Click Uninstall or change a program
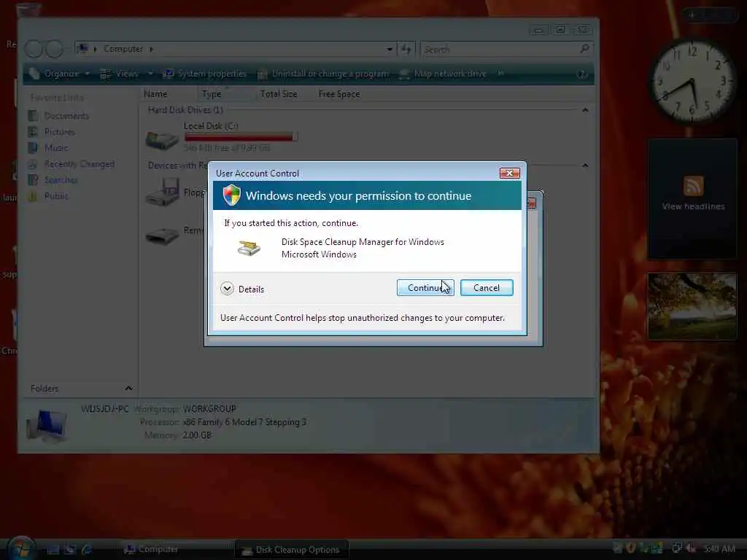The width and height of the screenshot is (747, 560). coord(323,74)
